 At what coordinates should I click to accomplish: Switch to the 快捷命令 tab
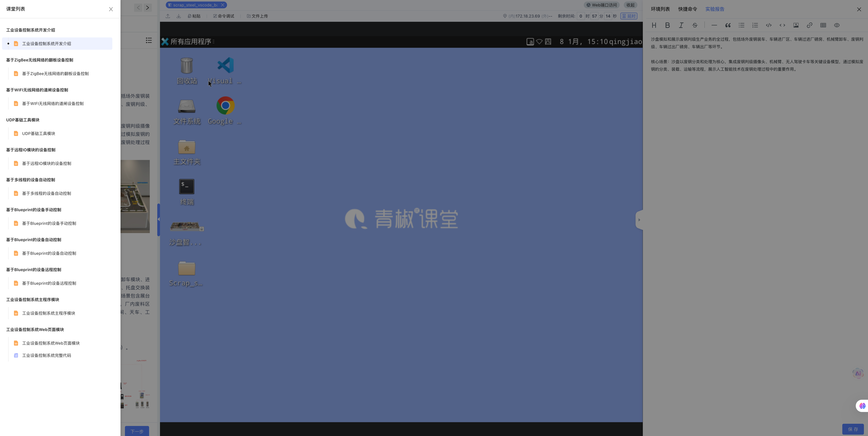687,9
